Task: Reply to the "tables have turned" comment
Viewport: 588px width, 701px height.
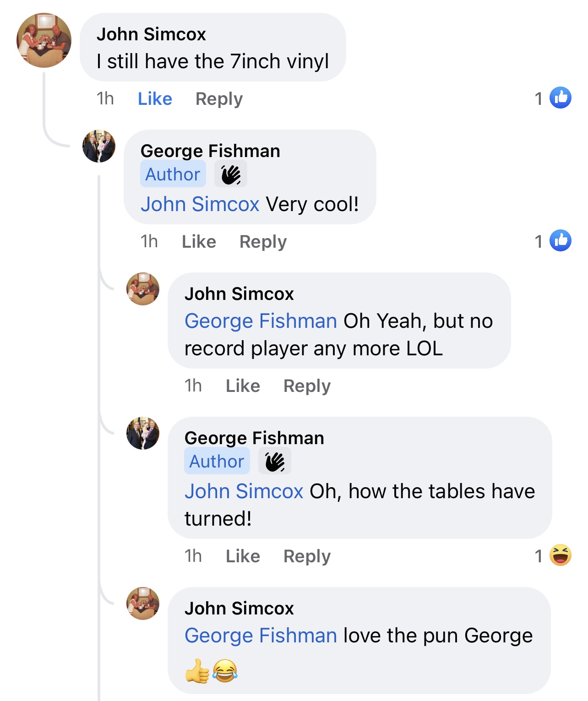Action: pyautogui.click(x=307, y=556)
